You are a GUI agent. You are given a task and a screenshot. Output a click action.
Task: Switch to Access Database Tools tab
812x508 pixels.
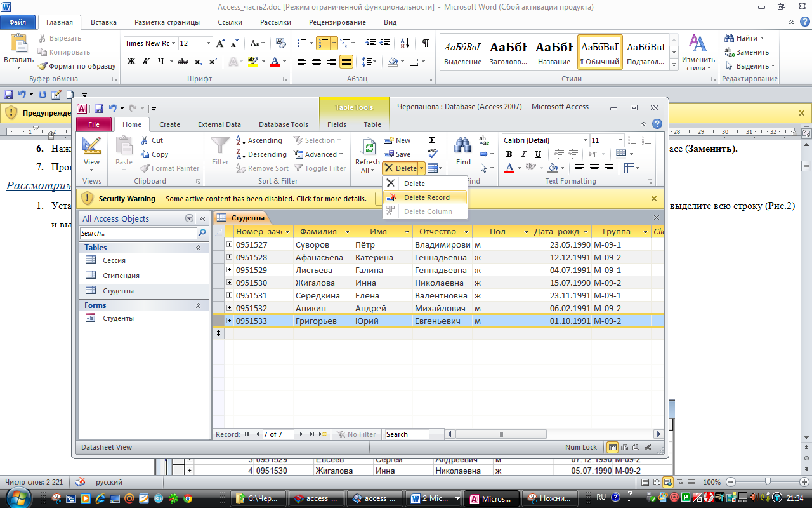point(284,124)
